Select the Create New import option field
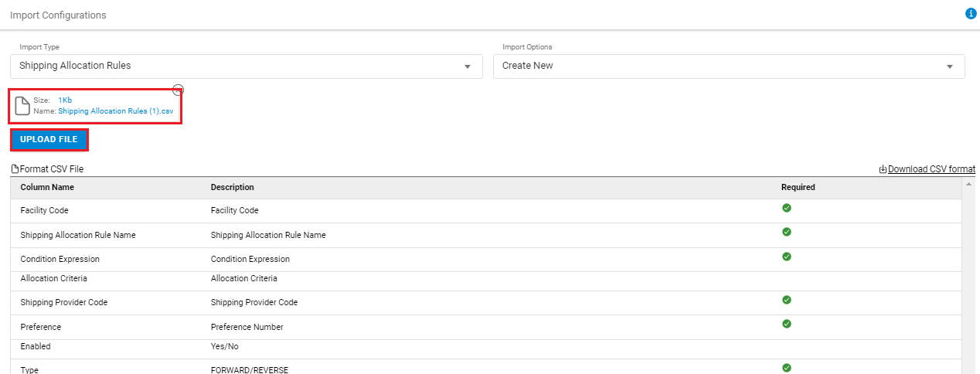 click(729, 66)
